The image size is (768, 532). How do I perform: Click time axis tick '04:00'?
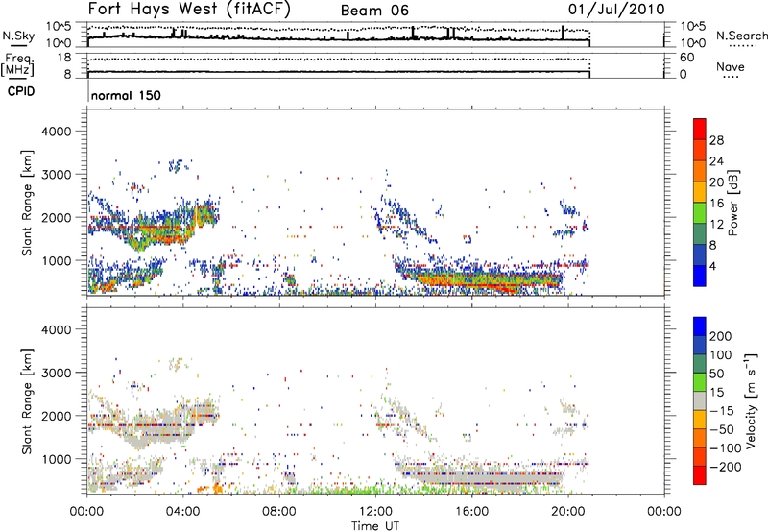(x=182, y=512)
